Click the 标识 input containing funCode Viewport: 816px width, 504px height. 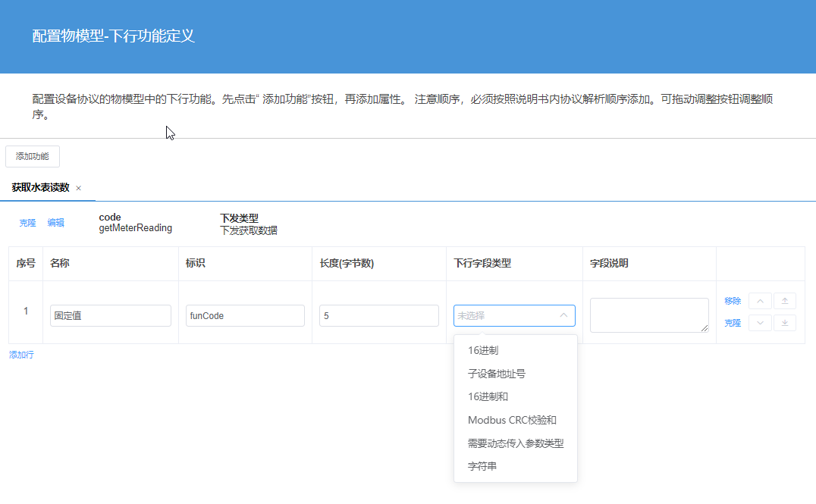(x=245, y=316)
